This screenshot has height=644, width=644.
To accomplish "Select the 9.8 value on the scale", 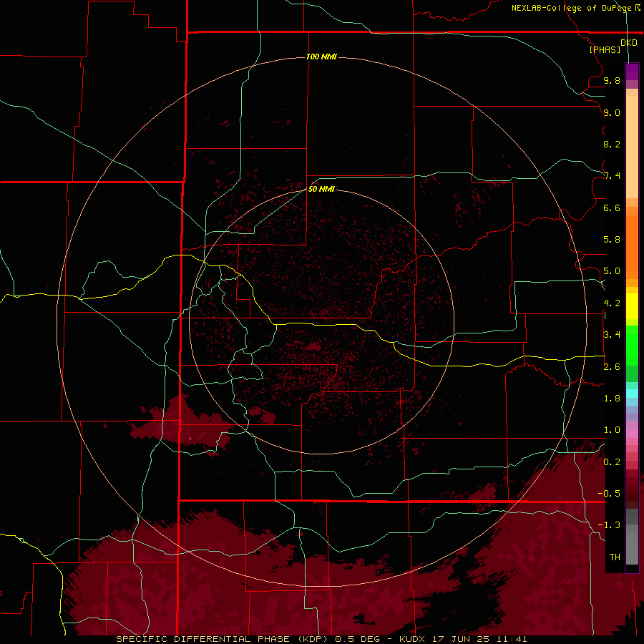I will [x=612, y=80].
